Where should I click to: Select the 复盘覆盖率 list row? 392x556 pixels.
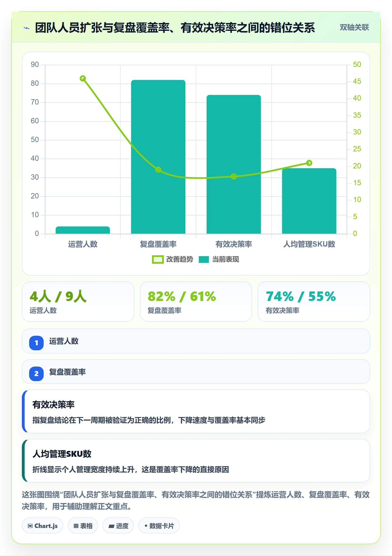click(196, 372)
